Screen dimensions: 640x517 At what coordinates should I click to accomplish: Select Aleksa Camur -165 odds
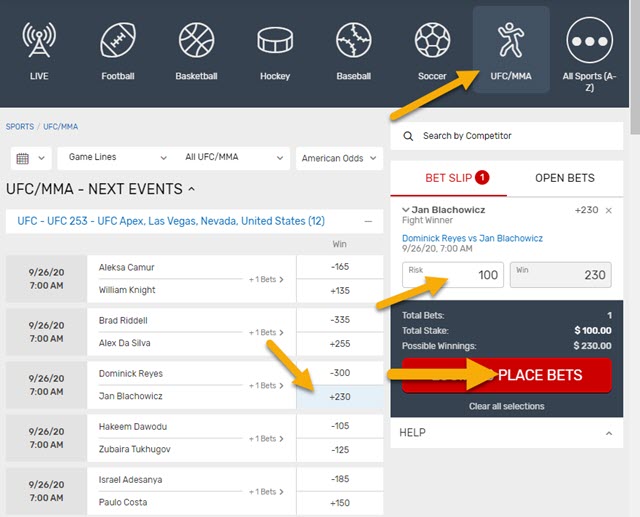(339, 267)
